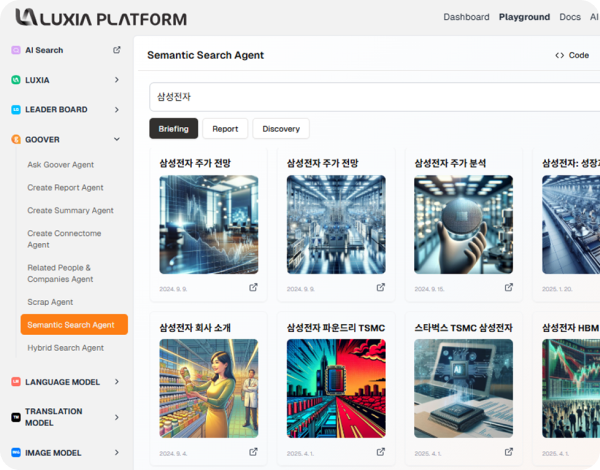Expand the LANGUAGE MODEL chevron
The width and height of the screenshot is (600, 470).
pyautogui.click(x=117, y=382)
